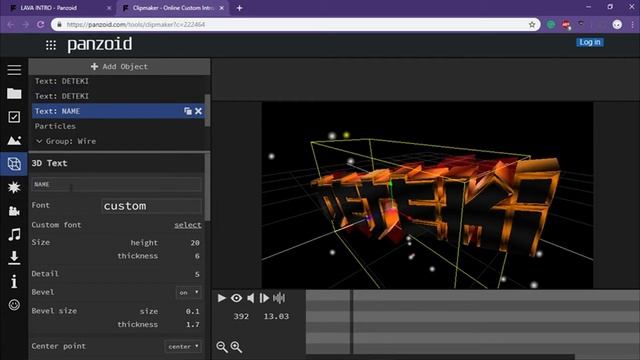Open the Center point dropdown
Viewport: 640px width, 360px height.
[x=183, y=347]
